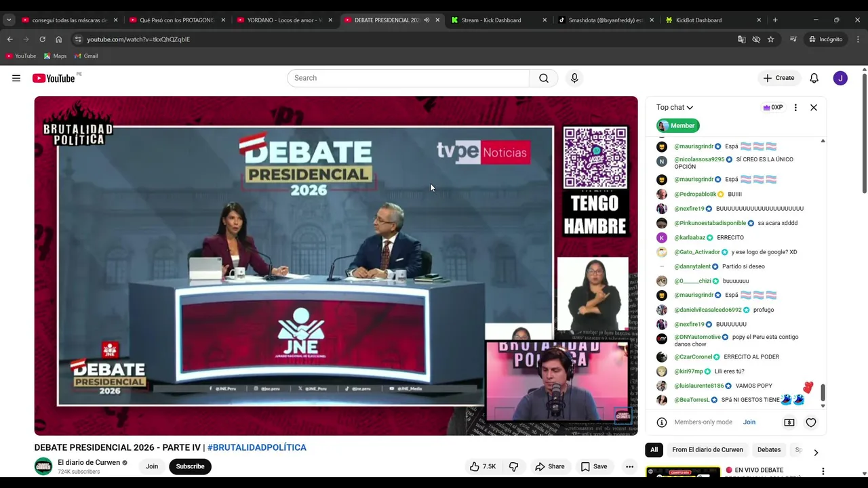Open account avatar J menu
Screen dimensions: 868x488
pyautogui.click(x=840, y=78)
